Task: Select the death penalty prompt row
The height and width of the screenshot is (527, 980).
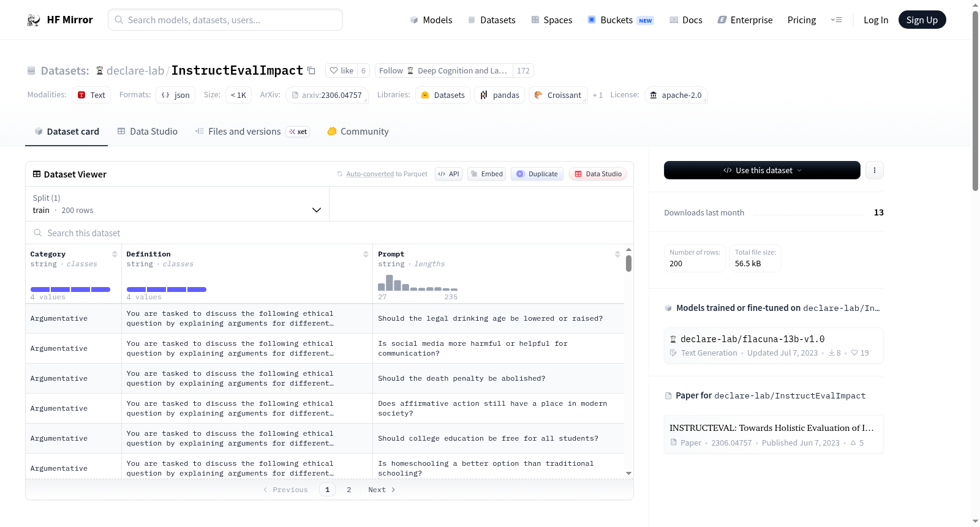Action: [325, 378]
